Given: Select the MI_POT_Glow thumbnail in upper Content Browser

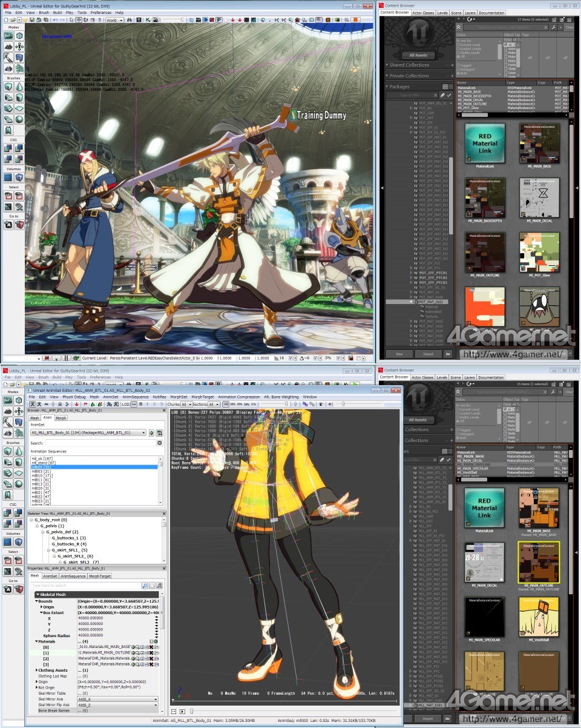Looking at the screenshot, I should (x=539, y=252).
